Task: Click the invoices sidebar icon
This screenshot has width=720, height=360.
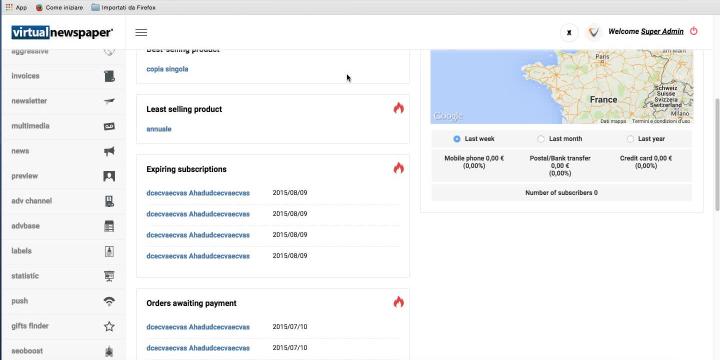Action: tap(109, 76)
